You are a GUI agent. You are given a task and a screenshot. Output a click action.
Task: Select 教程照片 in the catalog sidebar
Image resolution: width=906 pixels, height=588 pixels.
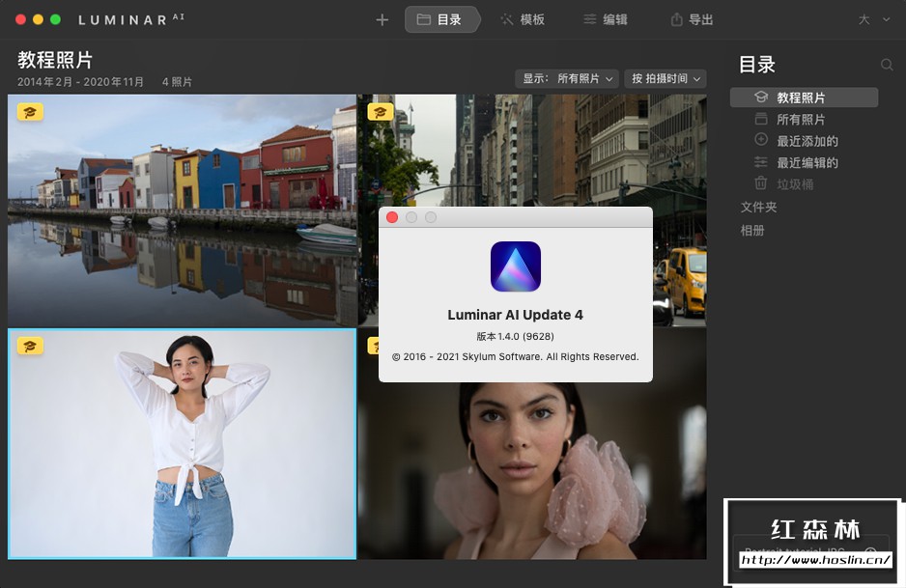pos(804,98)
